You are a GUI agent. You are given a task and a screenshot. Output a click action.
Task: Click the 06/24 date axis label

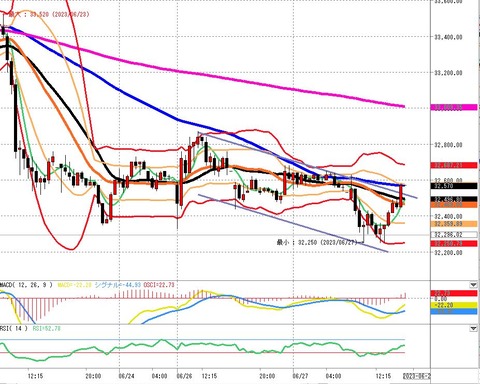(126, 376)
